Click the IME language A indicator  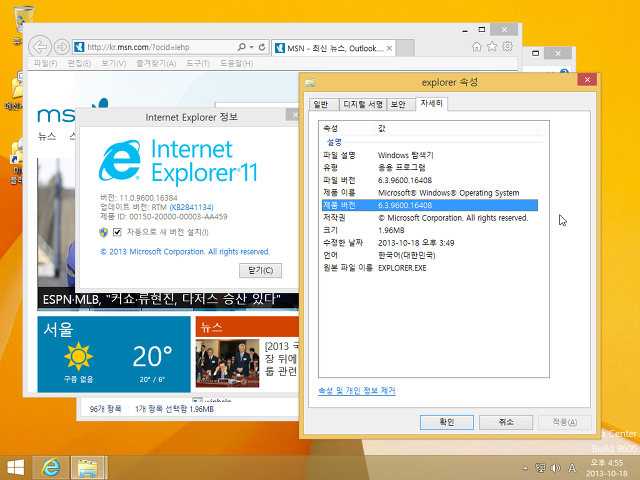(572, 468)
